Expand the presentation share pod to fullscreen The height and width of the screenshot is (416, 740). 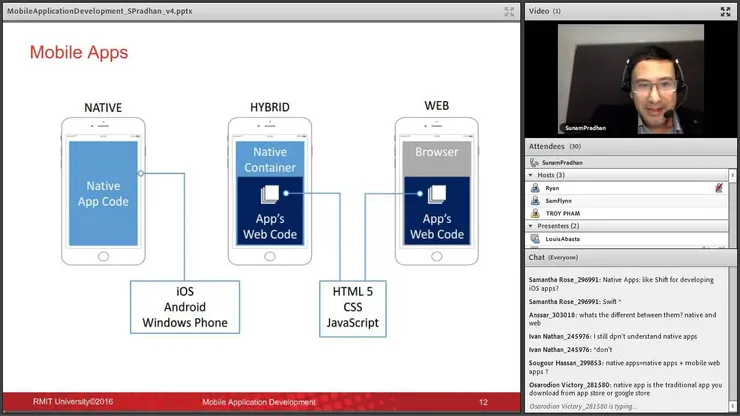point(509,12)
